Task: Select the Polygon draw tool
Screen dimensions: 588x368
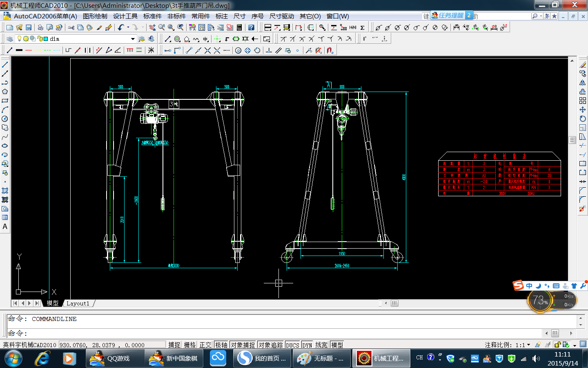Action: [x=5, y=92]
